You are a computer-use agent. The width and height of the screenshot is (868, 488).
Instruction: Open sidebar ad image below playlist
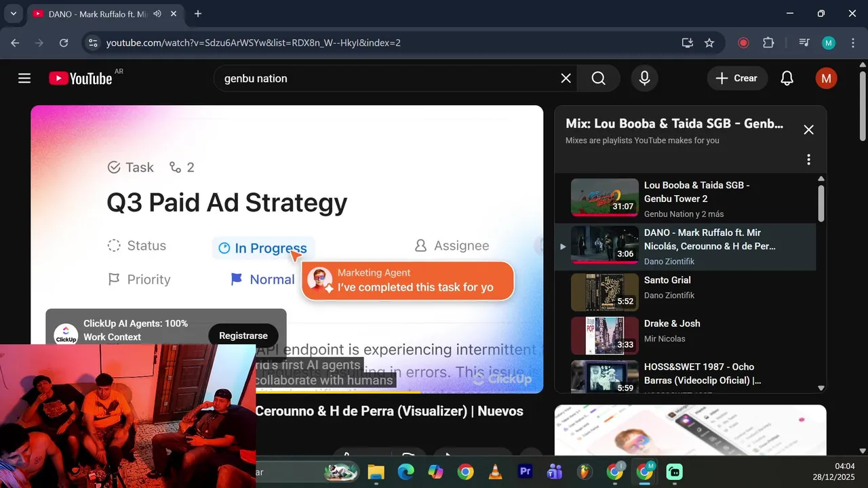coord(690,430)
